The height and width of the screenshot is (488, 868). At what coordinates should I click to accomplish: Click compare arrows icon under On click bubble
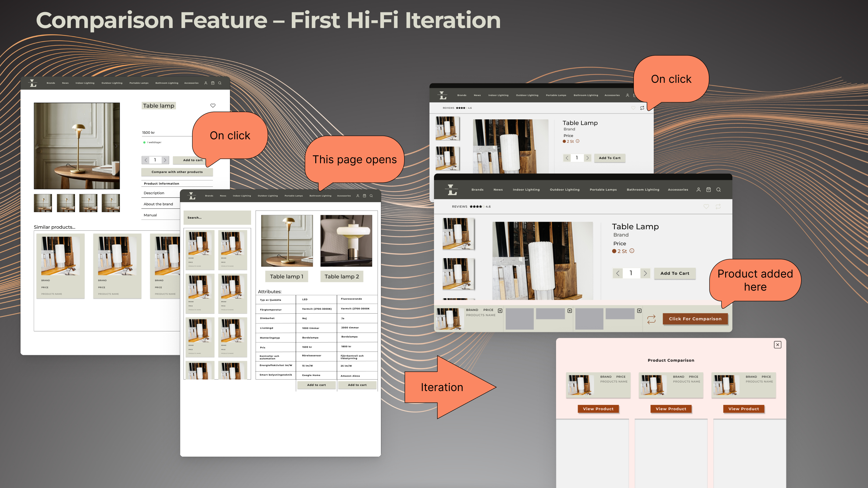click(x=642, y=108)
